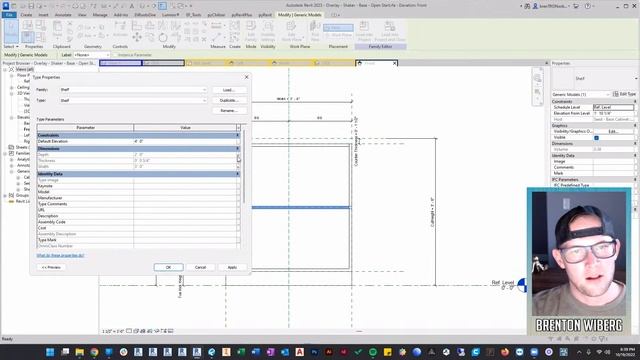The width and height of the screenshot is (640, 360).
Task: Open the File menu tab
Action: (x=9, y=15)
